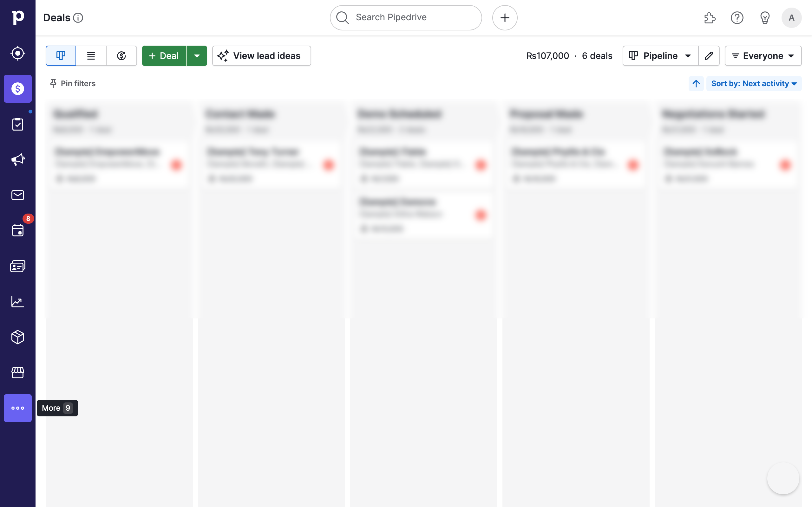Open Sort by Next activity menu
This screenshot has width=812, height=507.
[x=754, y=83]
